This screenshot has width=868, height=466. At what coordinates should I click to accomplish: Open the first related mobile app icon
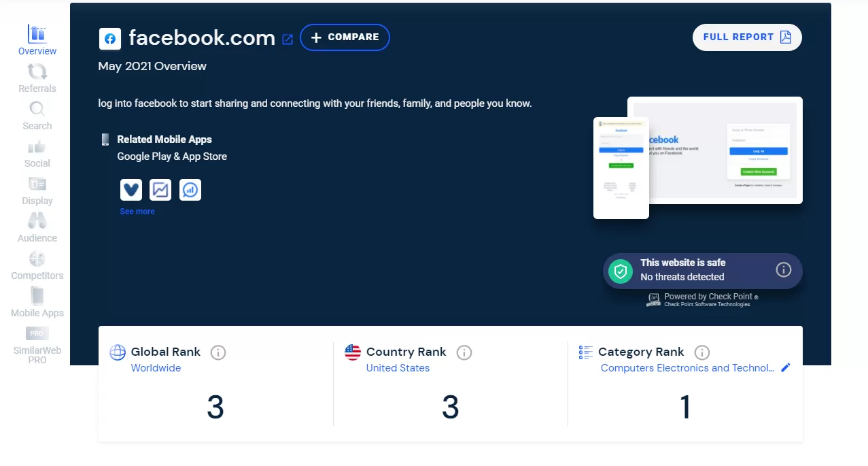pyautogui.click(x=131, y=190)
